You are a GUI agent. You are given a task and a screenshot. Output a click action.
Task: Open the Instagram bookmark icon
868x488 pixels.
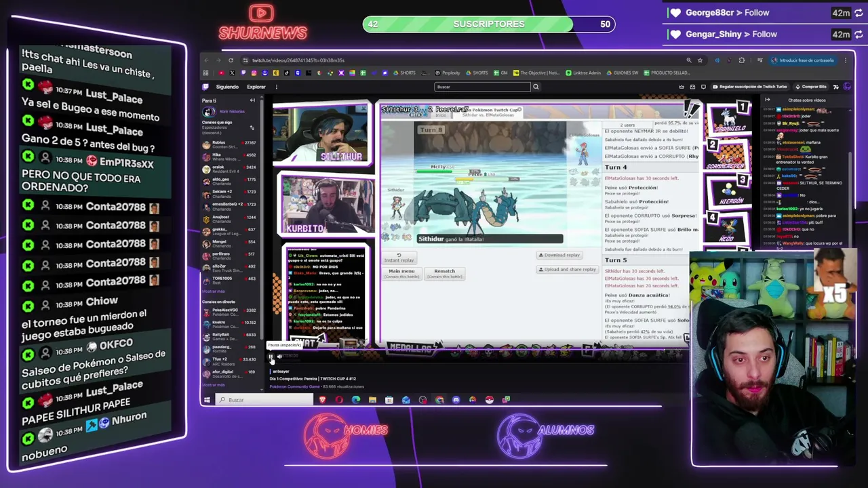pos(254,73)
